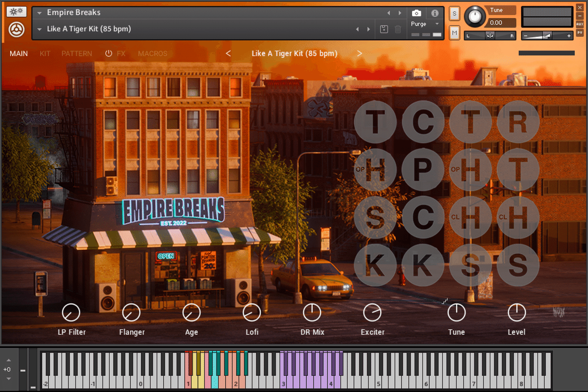Click the LP Filter knob

(72, 313)
